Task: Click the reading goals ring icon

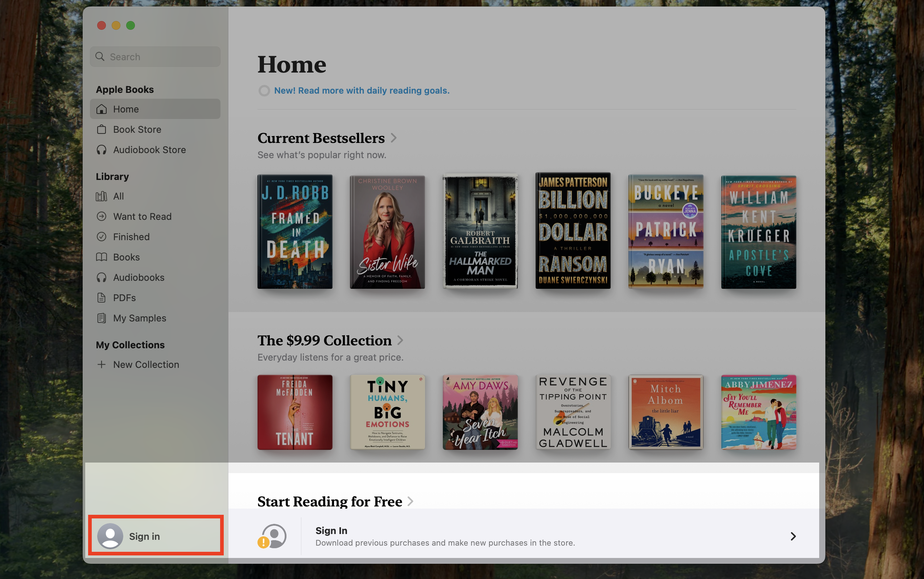Action: 264,91
